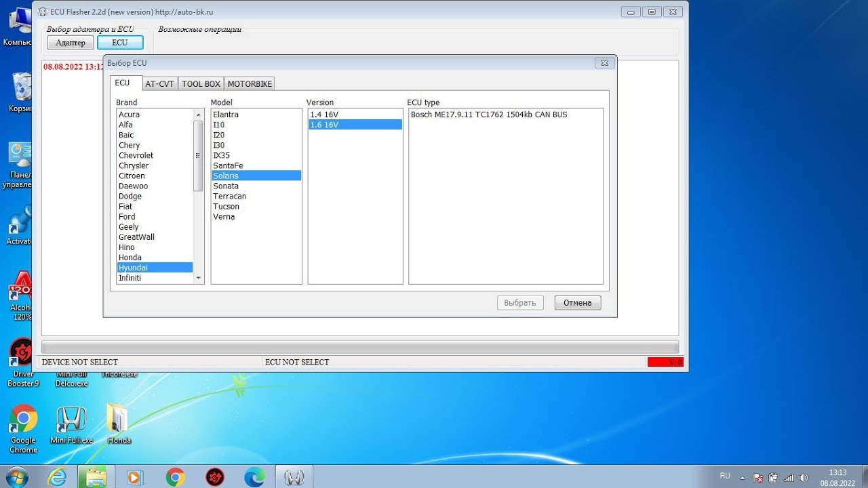Open Windows Media Player taskbar icon

(x=135, y=477)
